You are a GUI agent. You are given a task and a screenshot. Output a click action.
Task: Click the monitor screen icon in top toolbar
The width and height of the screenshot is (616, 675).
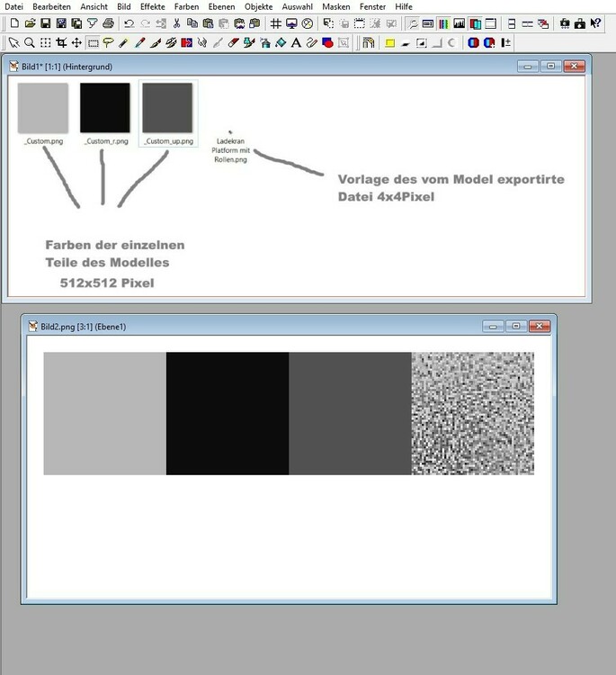click(x=291, y=23)
